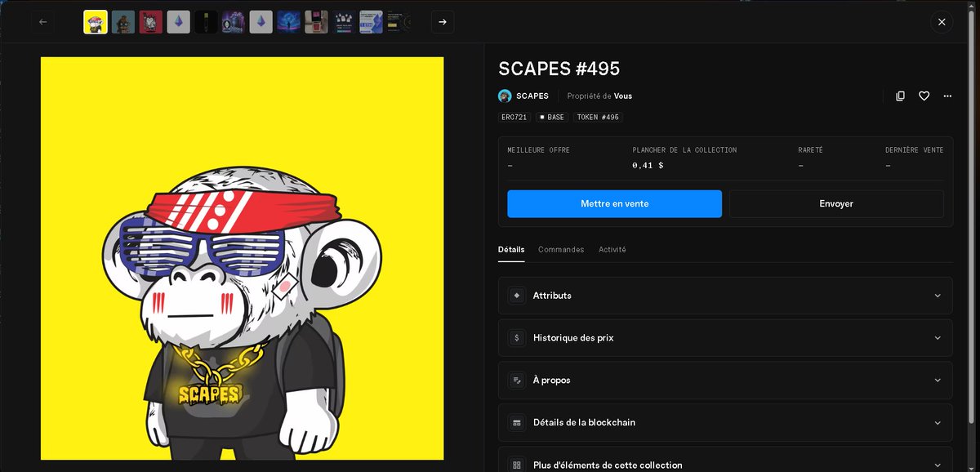The width and height of the screenshot is (980, 472).
Task: Expand the Historique des prix chevron
Action: [938, 338]
